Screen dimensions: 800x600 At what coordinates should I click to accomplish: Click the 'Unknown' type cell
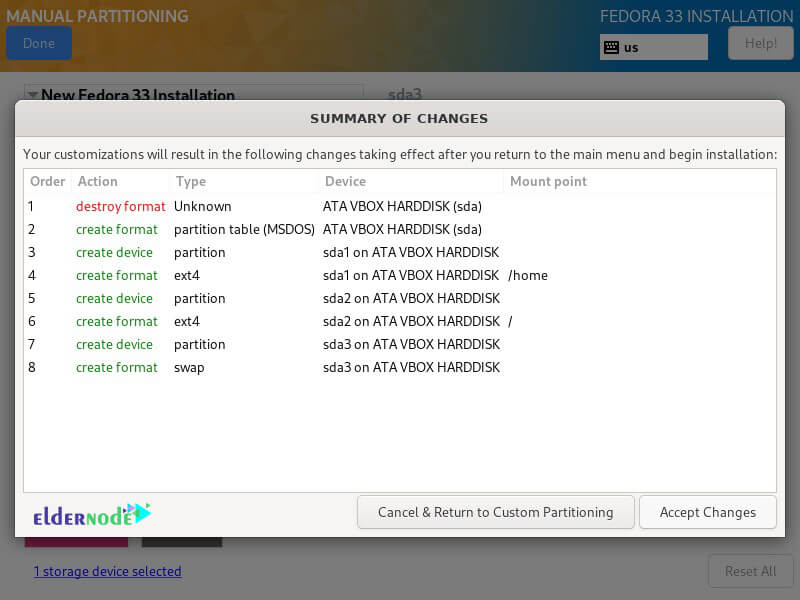tap(203, 207)
